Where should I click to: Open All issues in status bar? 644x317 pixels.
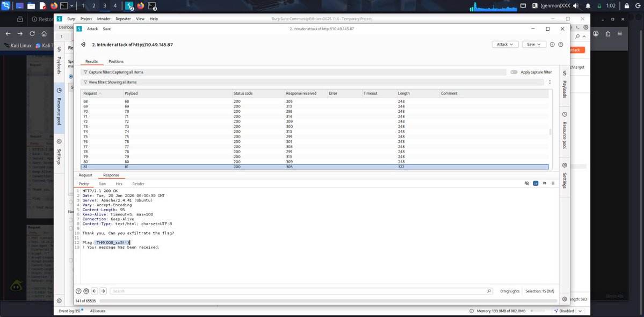pyautogui.click(x=98, y=311)
